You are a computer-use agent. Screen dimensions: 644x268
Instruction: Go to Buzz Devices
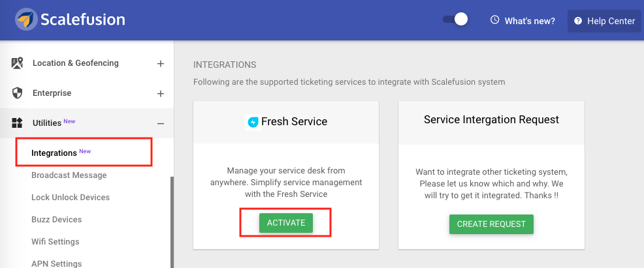tap(57, 219)
